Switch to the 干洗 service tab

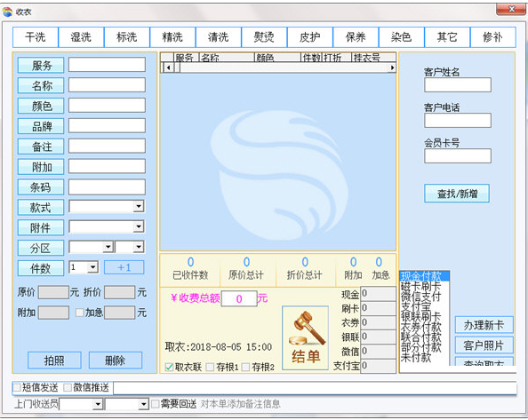[36, 37]
